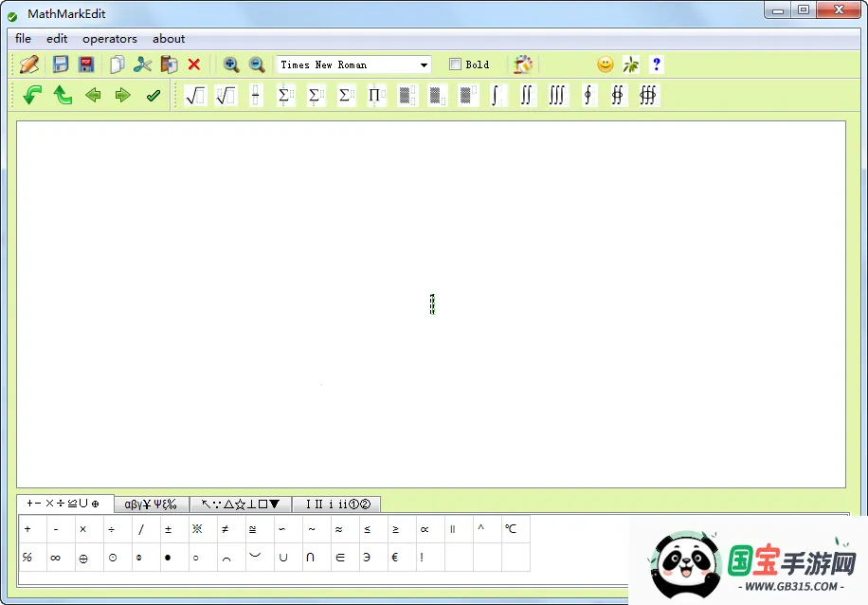The width and height of the screenshot is (868, 605).
Task: Click the blue help question mark
Action: pyautogui.click(x=656, y=64)
